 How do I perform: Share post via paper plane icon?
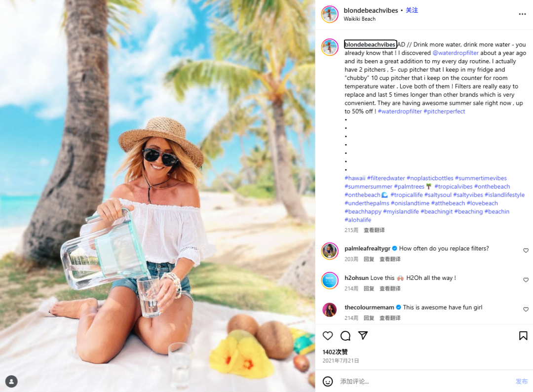(363, 336)
